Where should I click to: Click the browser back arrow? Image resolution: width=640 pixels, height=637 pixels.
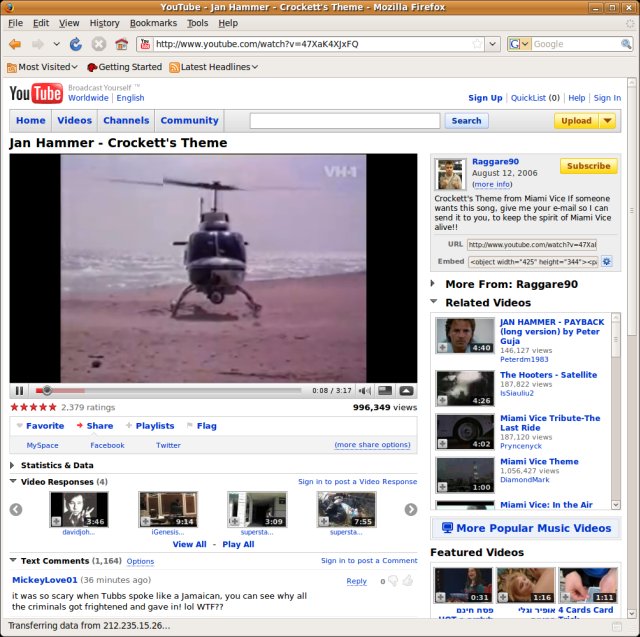click(15, 44)
